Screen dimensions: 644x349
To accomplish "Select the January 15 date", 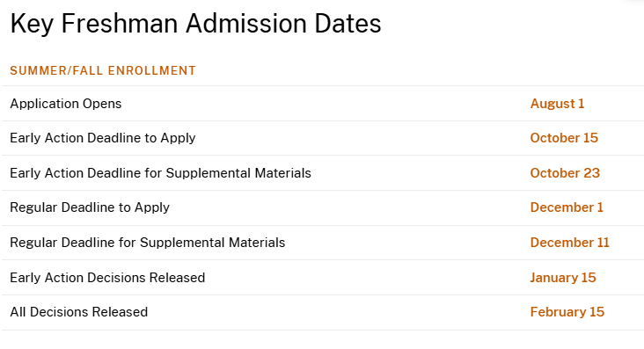I will 563,278.
